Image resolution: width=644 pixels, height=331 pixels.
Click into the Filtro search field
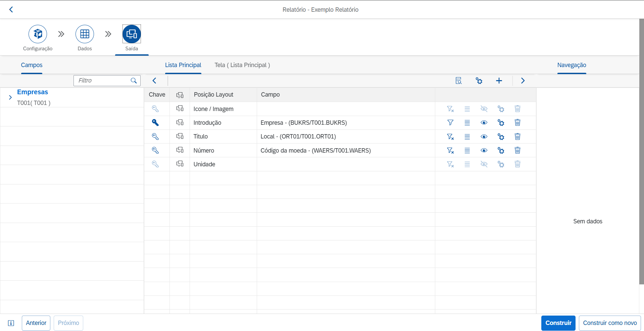tap(102, 80)
